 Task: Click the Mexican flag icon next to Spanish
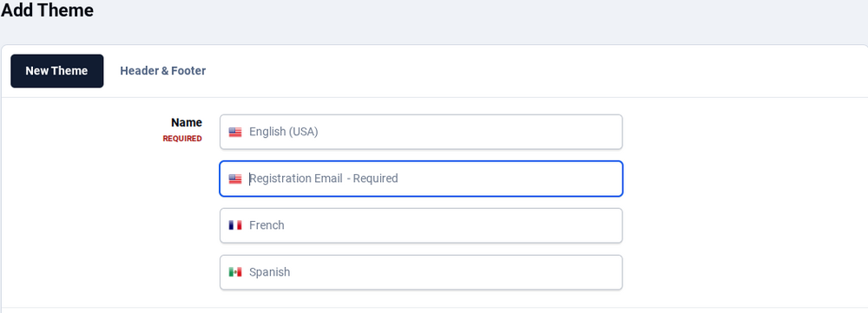pyautogui.click(x=235, y=272)
